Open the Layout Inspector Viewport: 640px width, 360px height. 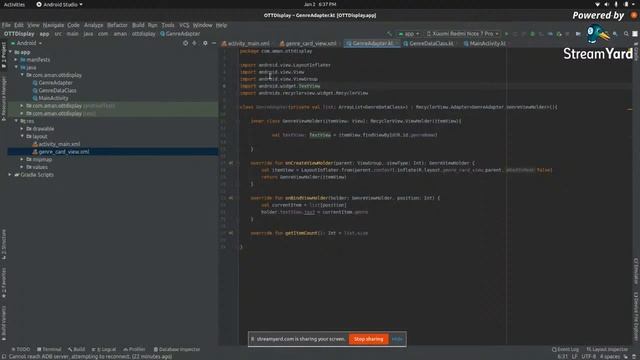point(607,349)
